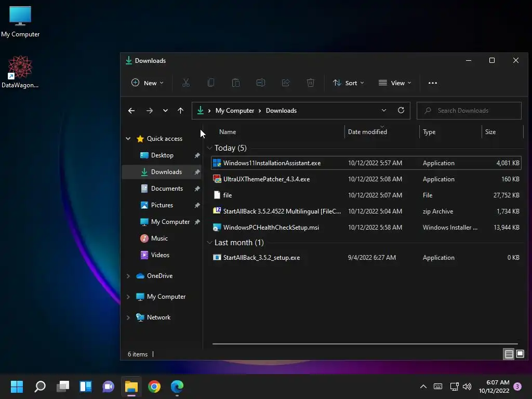The width and height of the screenshot is (532, 399).
Task: Click the Copy icon in toolbar
Action: point(211,83)
